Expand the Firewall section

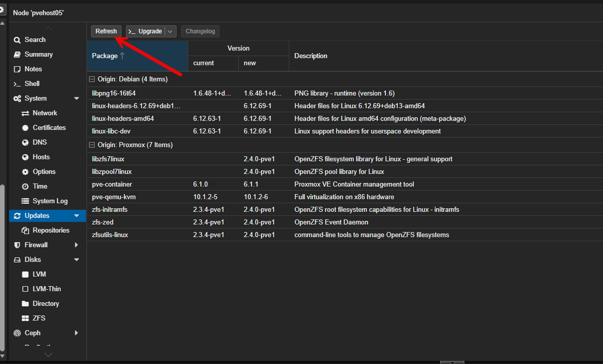tap(77, 245)
